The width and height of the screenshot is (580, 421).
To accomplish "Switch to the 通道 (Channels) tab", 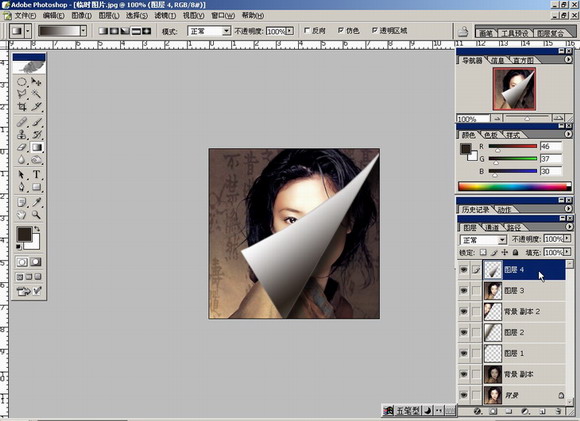I will tap(492, 227).
